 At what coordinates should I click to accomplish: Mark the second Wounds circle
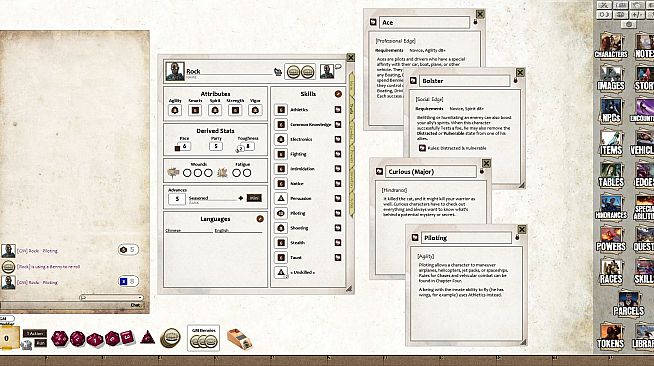pyautogui.click(x=198, y=173)
